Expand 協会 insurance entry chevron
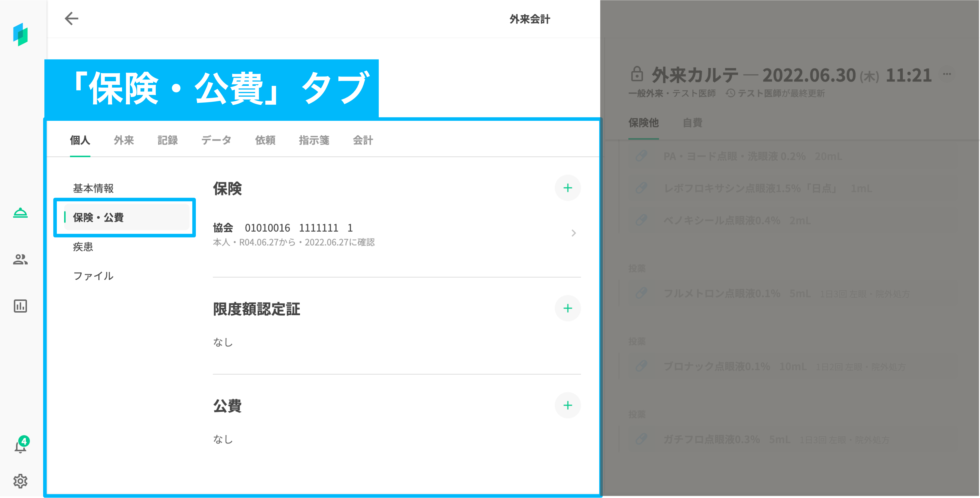 tap(573, 233)
